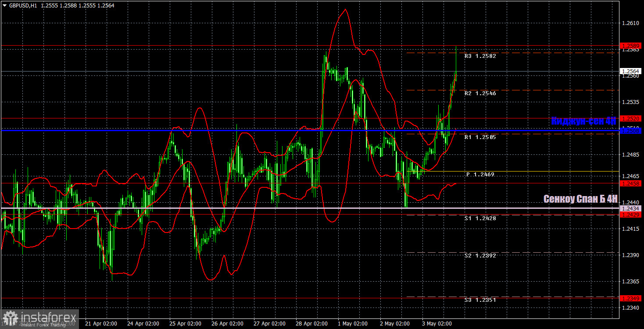This screenshot has width=644, height=329.
Task: Select the red 1.2349 price level label
Action: tap(631, 298)
